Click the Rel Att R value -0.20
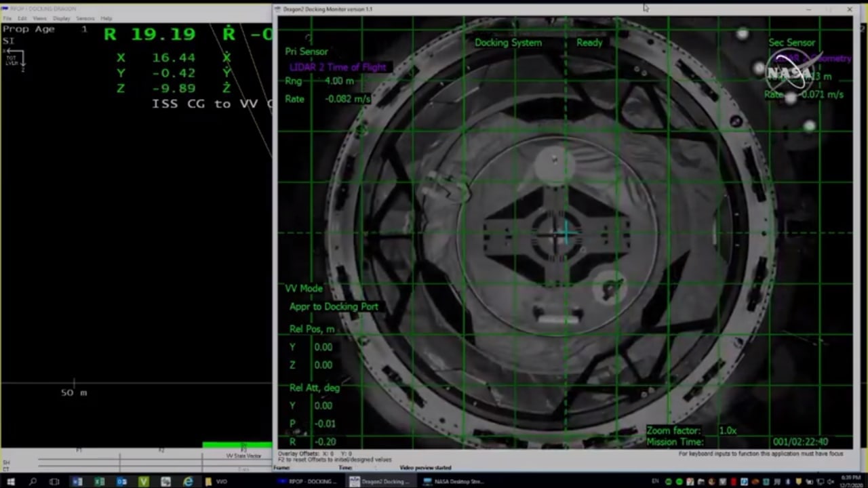868x488 pixels. tap(325, 442)
